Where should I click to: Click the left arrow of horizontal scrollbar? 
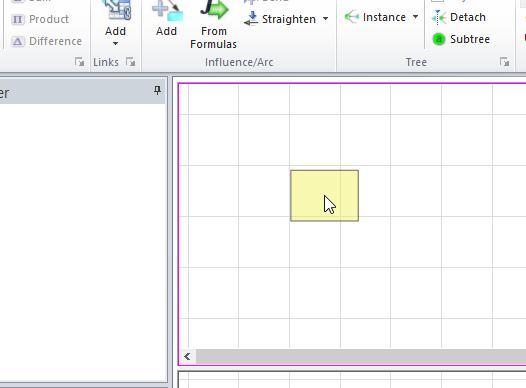(x=187, y=356)
